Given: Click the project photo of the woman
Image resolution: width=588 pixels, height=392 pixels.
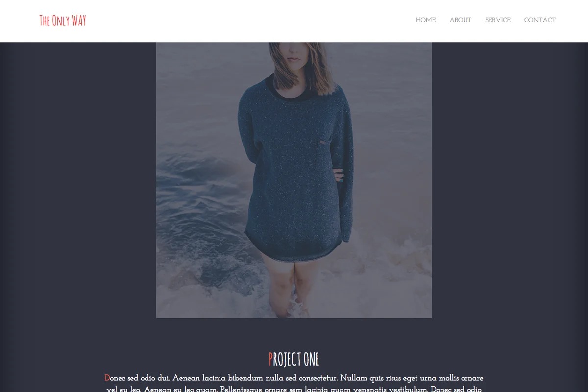Looking at the screenshot, I should tap(294, 180).
